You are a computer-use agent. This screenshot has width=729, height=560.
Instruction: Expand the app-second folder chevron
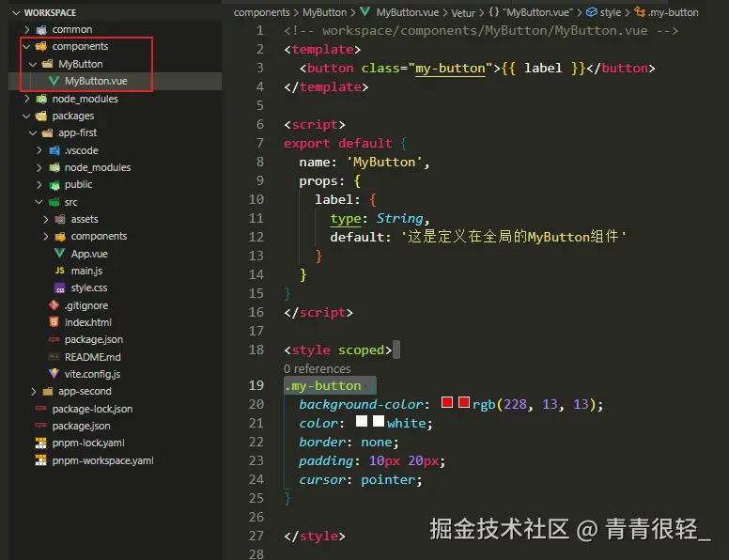coord(33,391)
